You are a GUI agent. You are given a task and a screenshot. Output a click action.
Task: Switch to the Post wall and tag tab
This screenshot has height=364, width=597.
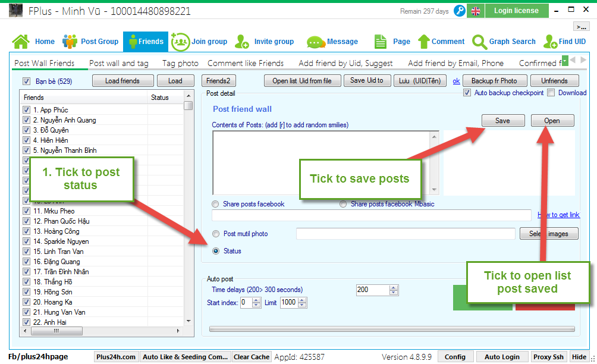[119, 63]
